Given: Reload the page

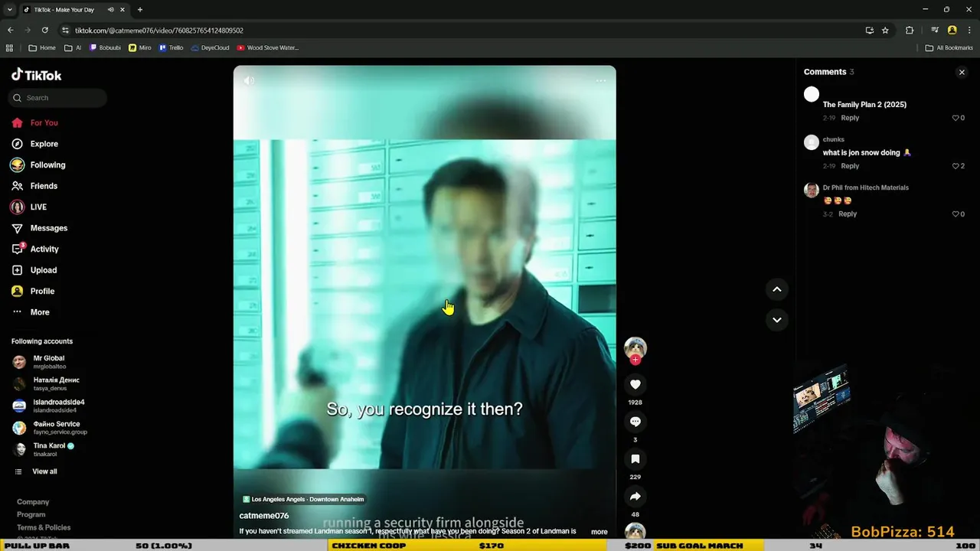Looking at the screenshot, I should (x=44, y=30).
